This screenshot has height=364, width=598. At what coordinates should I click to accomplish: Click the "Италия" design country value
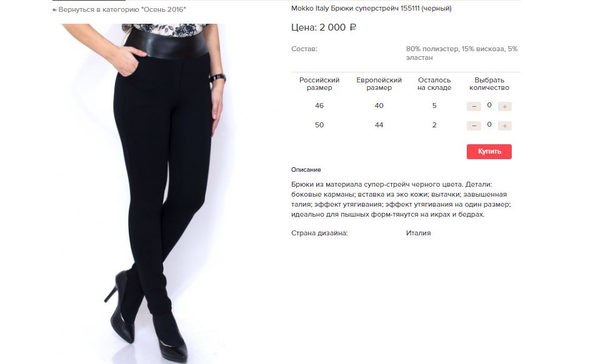(x=419, y=233)
